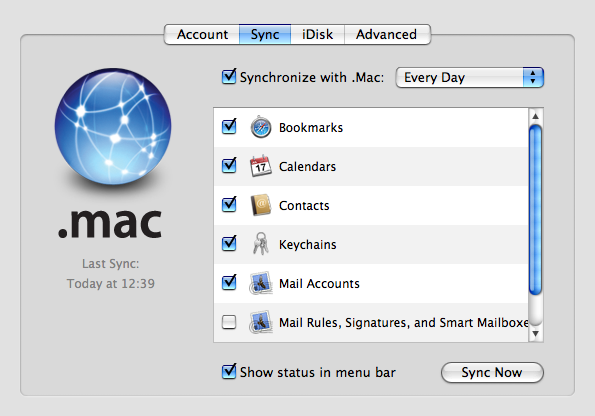This screenshot has width=595, height=416.
Task: Go to the Advanced tab
Action: (x=387, y=35)
